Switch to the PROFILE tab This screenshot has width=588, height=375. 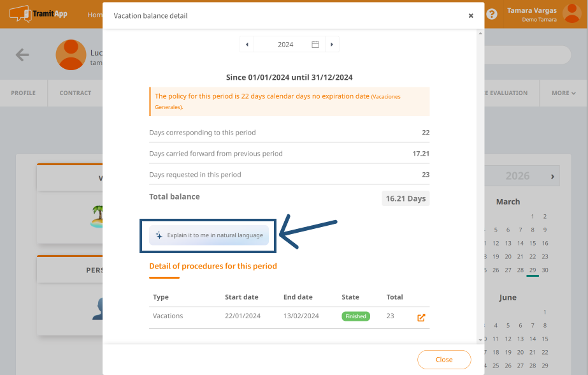(24, 93)
